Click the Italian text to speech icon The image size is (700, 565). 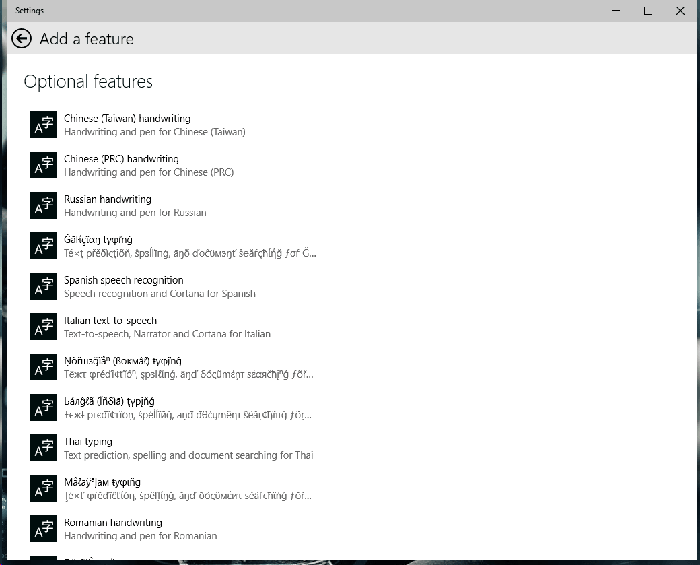[44, 327]
